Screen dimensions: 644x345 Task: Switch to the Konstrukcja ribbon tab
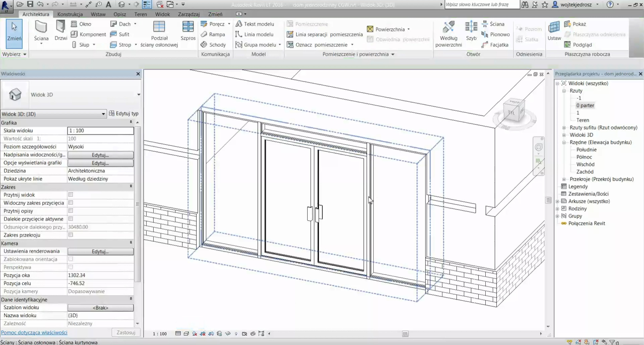pos(70,14)
